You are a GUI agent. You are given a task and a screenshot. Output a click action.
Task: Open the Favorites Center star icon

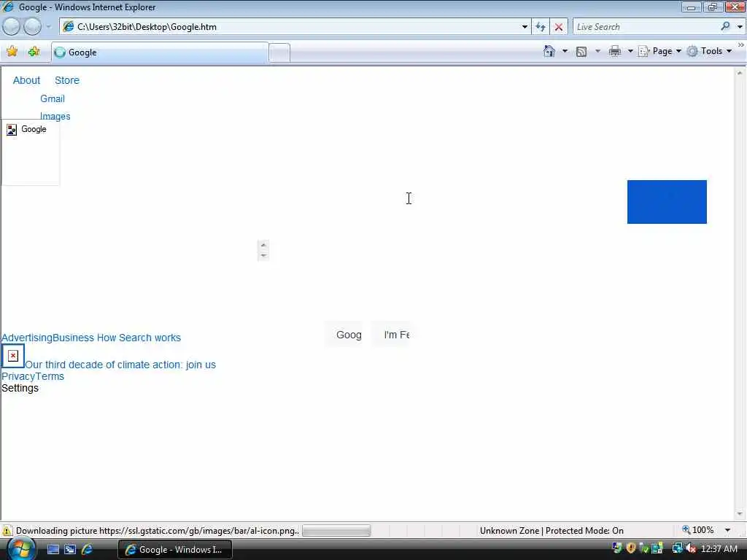click(12, 52)
